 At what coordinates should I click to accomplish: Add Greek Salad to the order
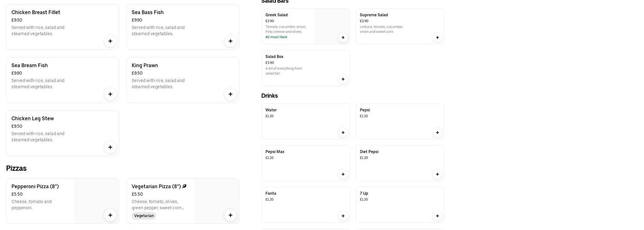[343, 38]
